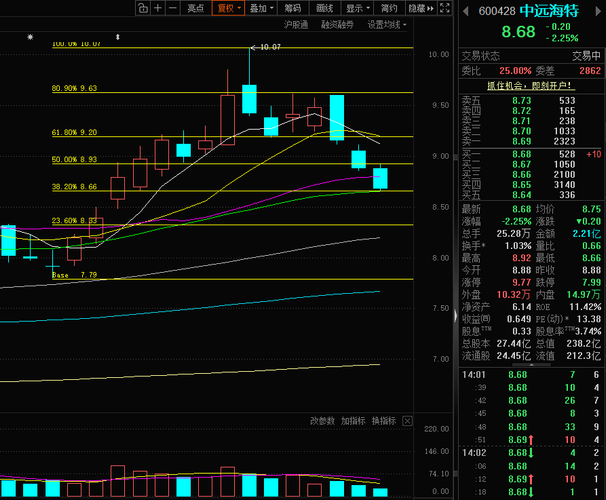Click the 沪股通 label

[296, 25]
